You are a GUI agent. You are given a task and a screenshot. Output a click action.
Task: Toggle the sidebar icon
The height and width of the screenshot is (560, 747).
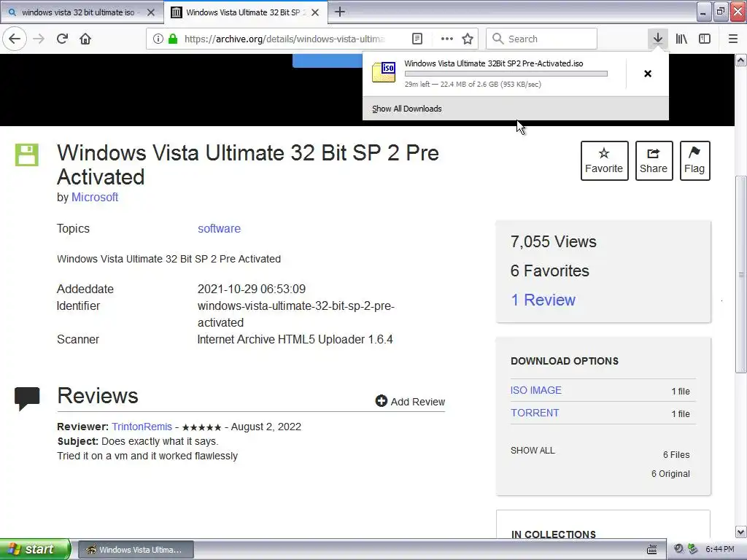(705, 39)
